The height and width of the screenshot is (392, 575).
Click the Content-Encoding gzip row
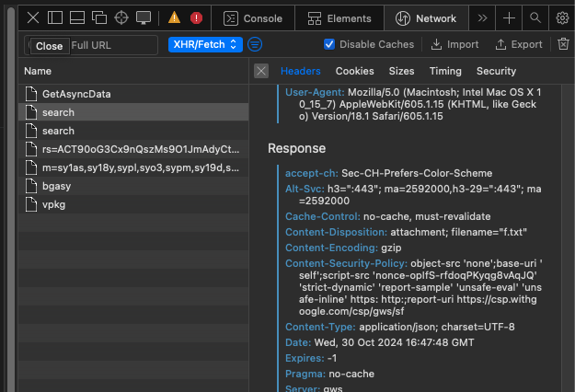[343, 248]
